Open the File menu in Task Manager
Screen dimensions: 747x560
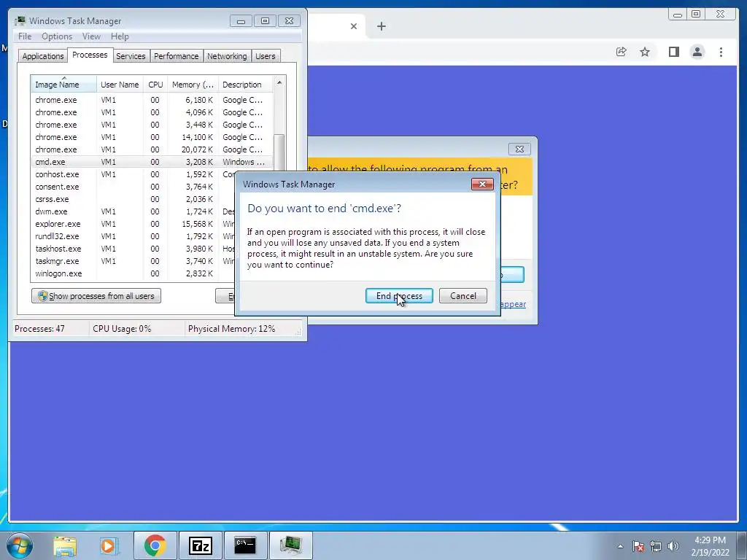click(25, 36)
